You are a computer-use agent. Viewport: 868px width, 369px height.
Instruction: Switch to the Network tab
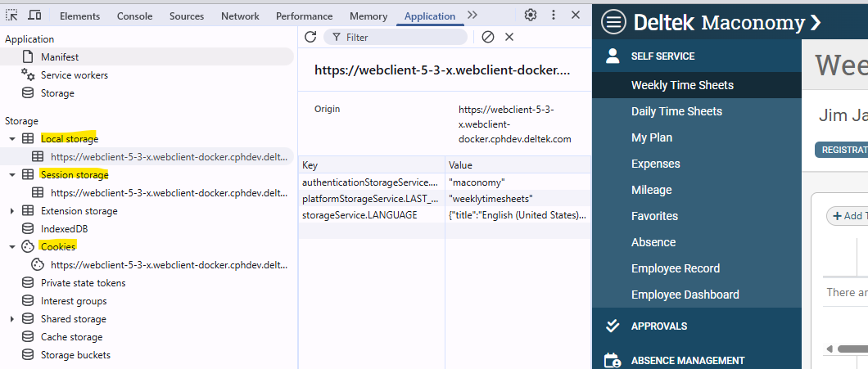pyautogui.click(x=240, y=16)
